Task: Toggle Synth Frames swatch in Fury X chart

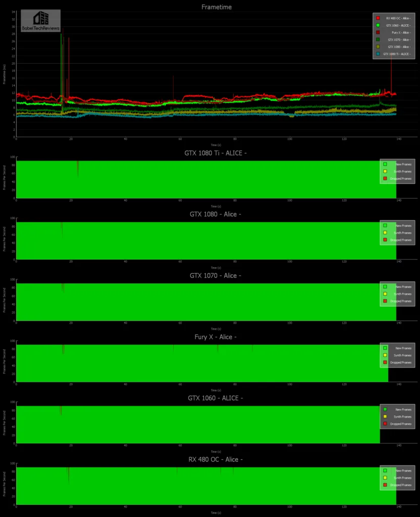Action: 385,355
